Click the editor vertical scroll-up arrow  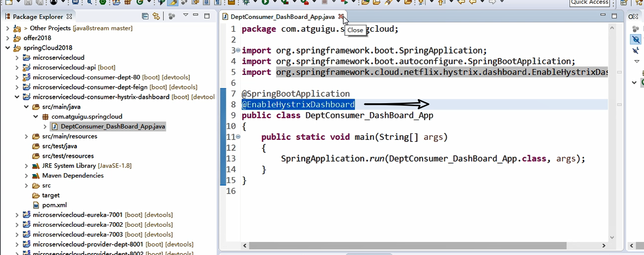coord(612,28)
